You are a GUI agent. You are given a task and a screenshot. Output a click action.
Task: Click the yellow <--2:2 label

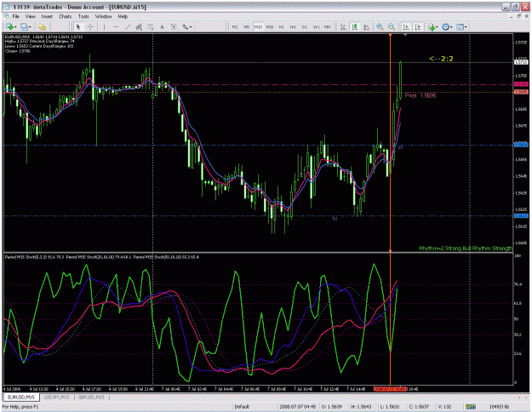click(x=441, y=59)
